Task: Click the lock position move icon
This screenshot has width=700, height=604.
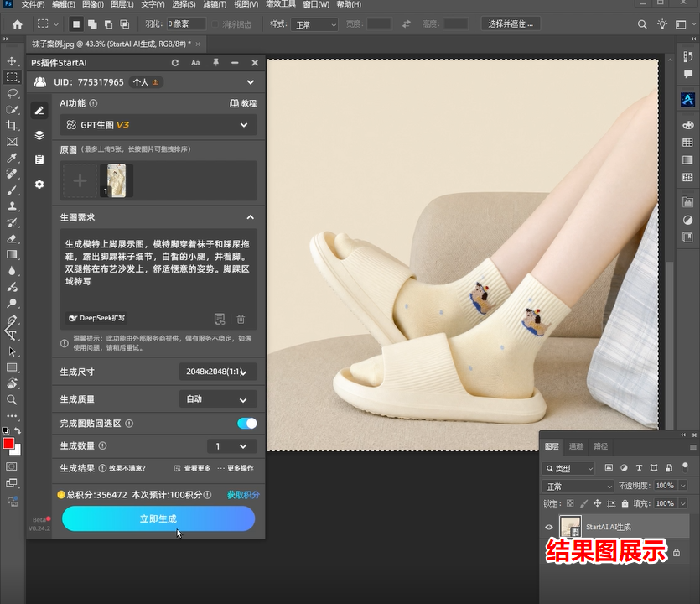Action: pyautogui.click(x=598, y=503)
